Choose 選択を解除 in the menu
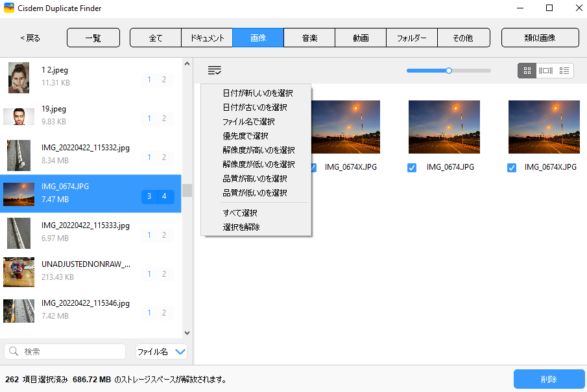The image size is (587, 392). pos(241,227)
